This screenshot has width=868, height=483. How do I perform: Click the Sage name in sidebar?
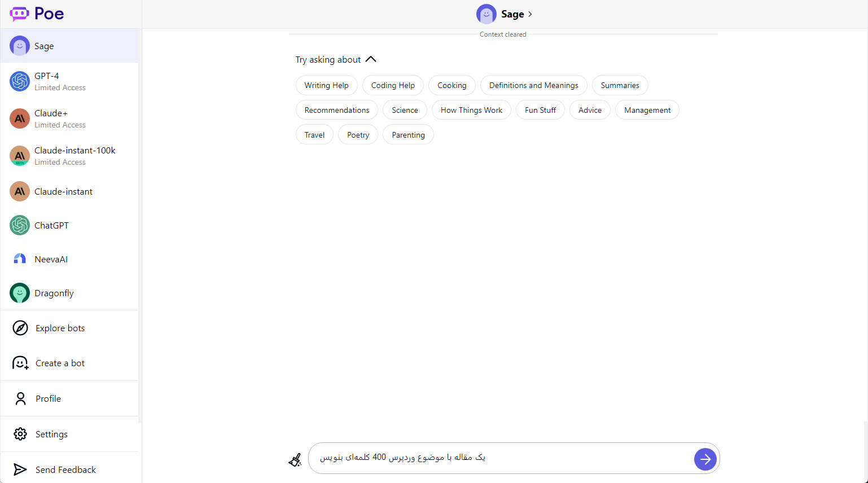(x=44, y=46)
